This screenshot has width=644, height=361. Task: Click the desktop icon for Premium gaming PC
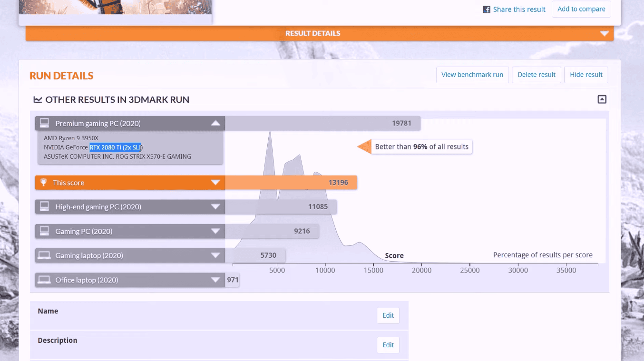[x=45, y=124]
